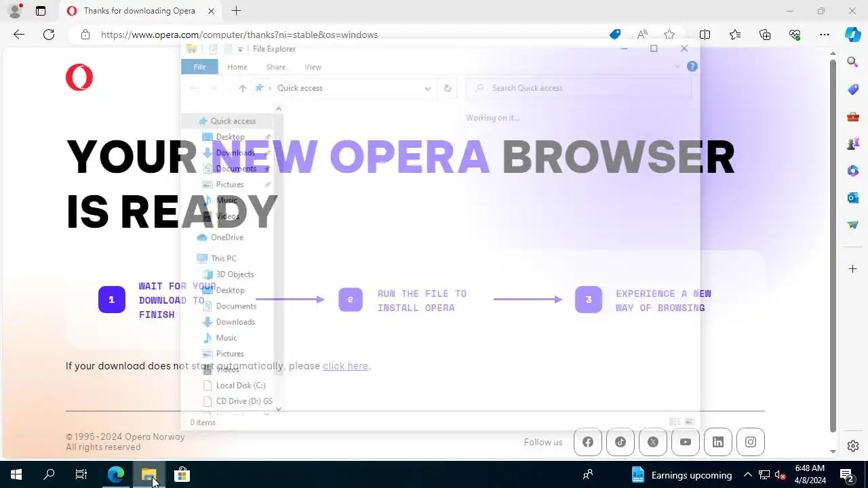Refresh the File Explorer Quick access view
The width and height of the screenshot is (868, 488).
pyautogui.click(x=448, y=88)
